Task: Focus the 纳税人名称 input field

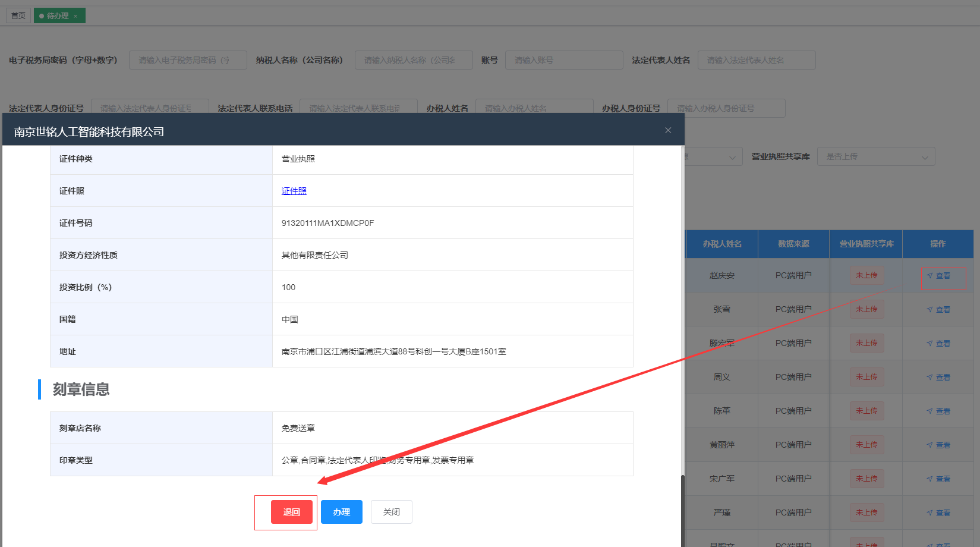Action: pos(414,60)
